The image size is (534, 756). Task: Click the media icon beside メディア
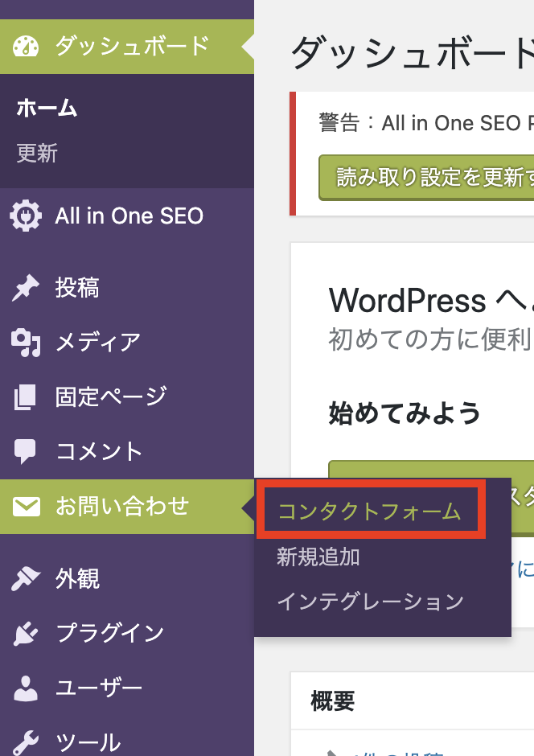(26, 343)
